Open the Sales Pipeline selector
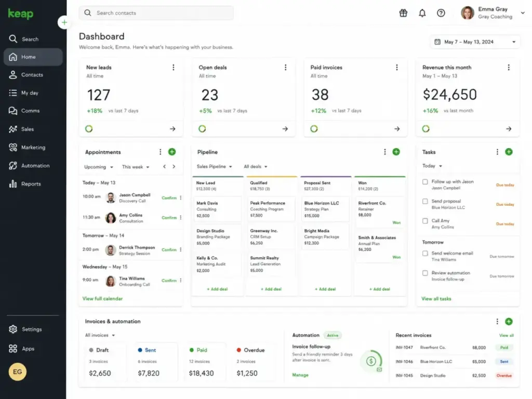Image resolution: width=532 pixels, height=399 pixels. [x=215, y=166]
